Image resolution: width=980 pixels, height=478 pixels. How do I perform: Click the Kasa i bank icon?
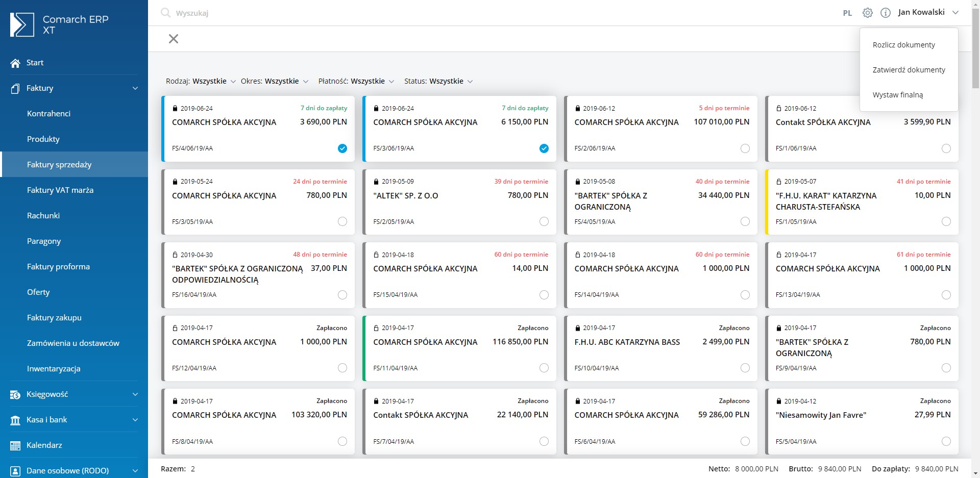tap(15, 420)
